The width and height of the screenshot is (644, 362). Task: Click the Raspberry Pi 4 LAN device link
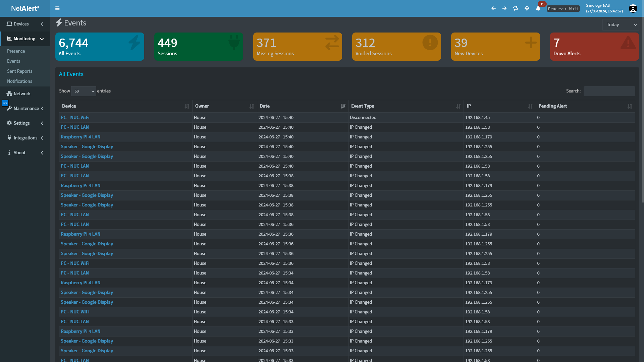coord(80,137)
